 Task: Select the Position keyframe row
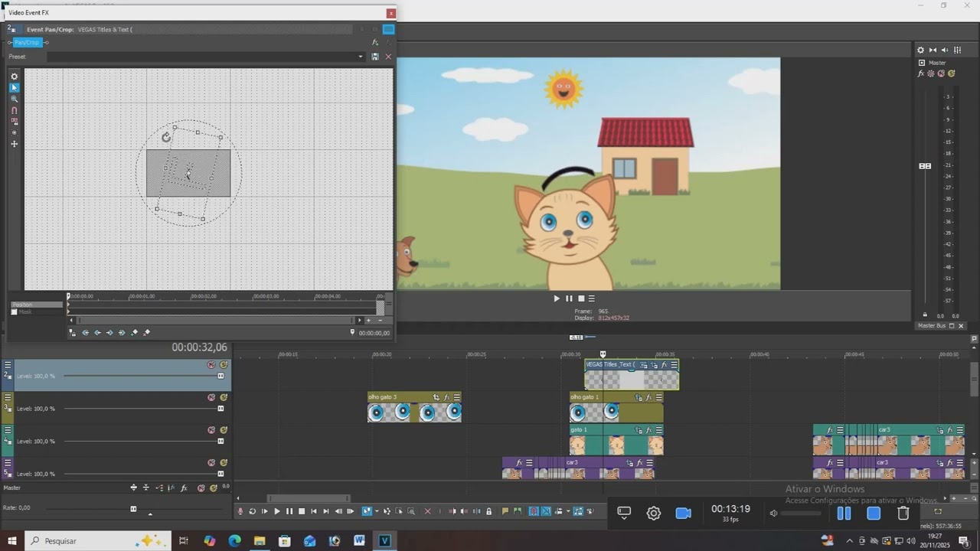(x=36, y=305)
